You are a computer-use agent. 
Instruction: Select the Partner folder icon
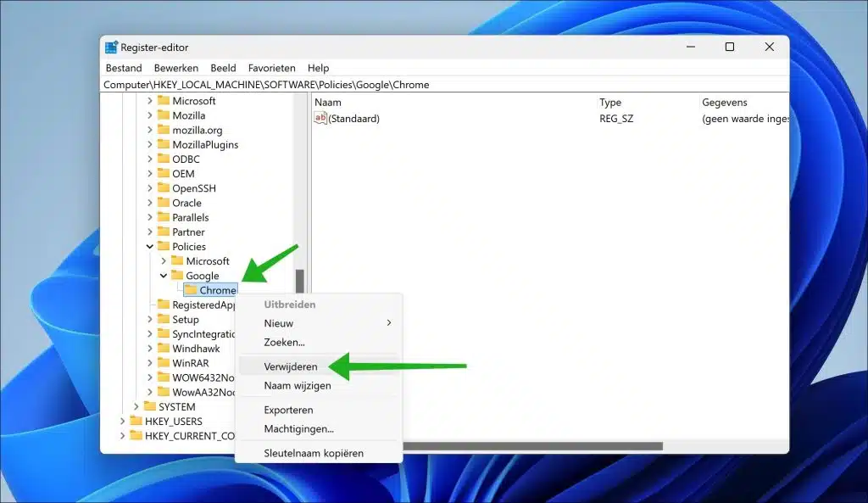pyautogui.click(x=164, y=231)
